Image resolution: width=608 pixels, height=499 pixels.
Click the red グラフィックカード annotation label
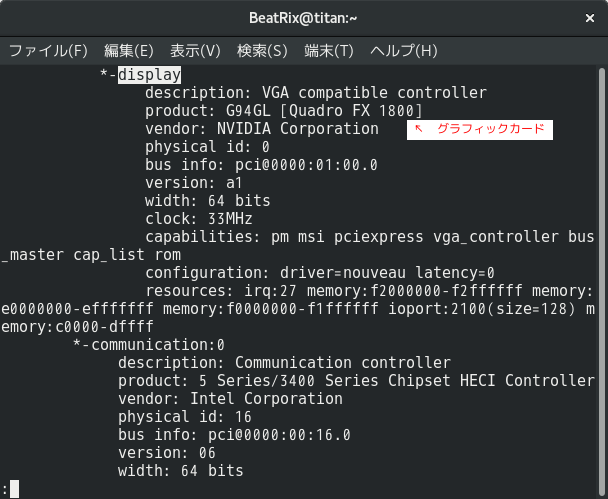click(491, 129)
